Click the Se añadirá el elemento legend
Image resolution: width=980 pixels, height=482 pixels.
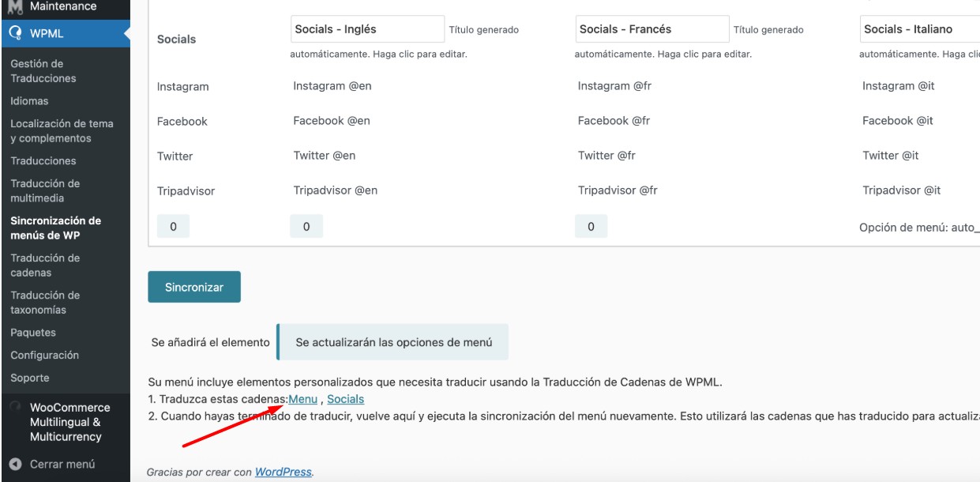pos(210,343)
